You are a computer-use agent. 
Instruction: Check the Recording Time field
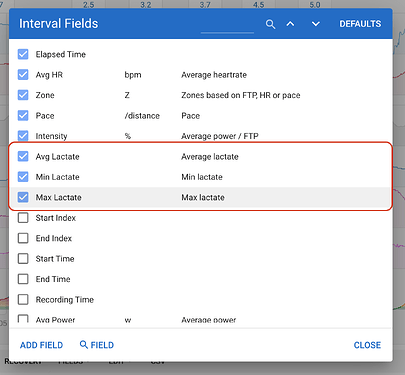(x=23, y=299)
